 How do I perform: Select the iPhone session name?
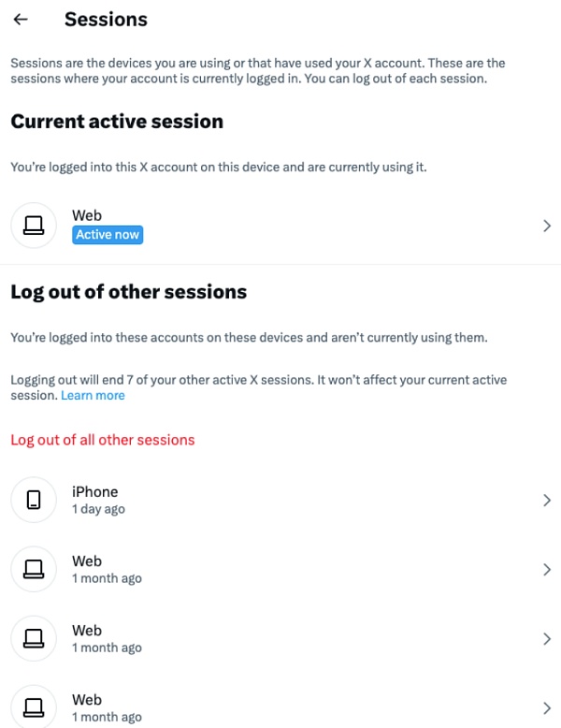tap(95, 492)
